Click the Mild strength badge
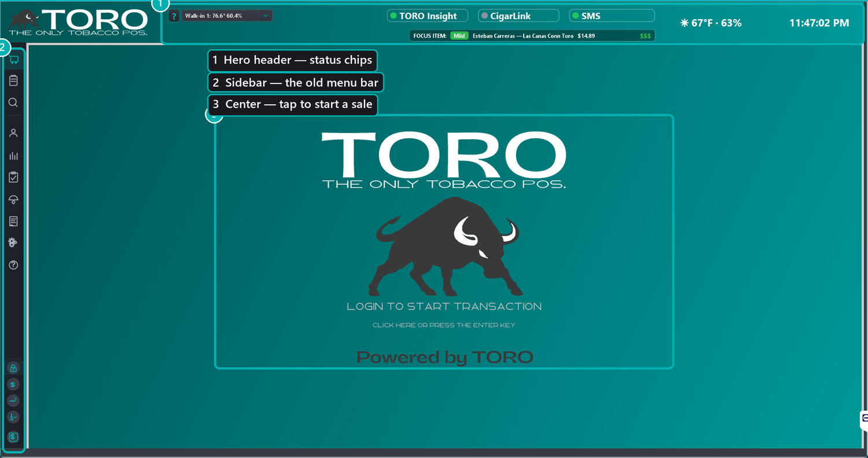 click(x=459, y=36)
